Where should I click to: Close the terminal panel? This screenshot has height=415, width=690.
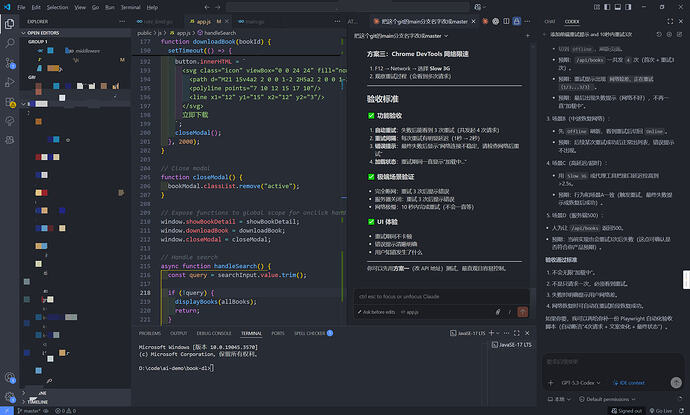tap(527, 333)
